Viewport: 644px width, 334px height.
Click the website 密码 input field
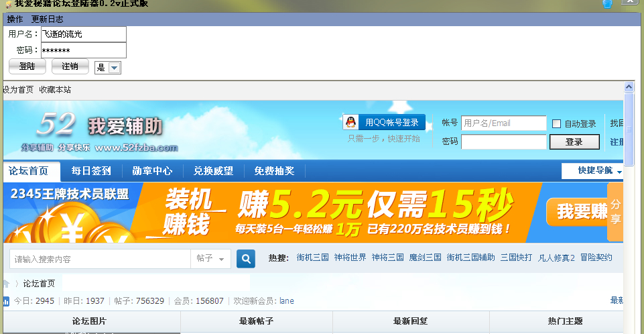point(503,142)
